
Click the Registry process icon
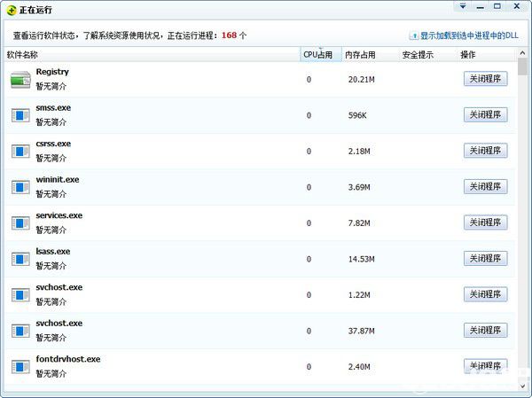[x=20, y=80]
